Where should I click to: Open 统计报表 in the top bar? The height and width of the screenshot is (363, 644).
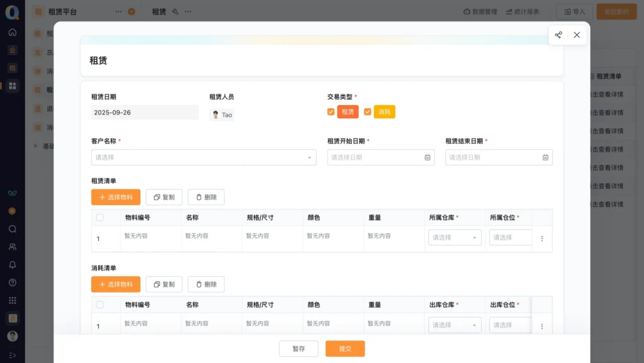[x=523, y=11]
